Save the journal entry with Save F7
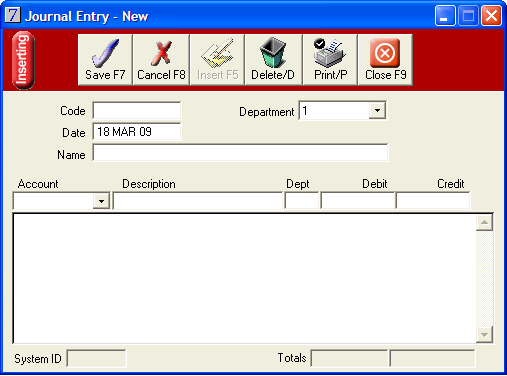Screen dimensions: 507x376 105,60
